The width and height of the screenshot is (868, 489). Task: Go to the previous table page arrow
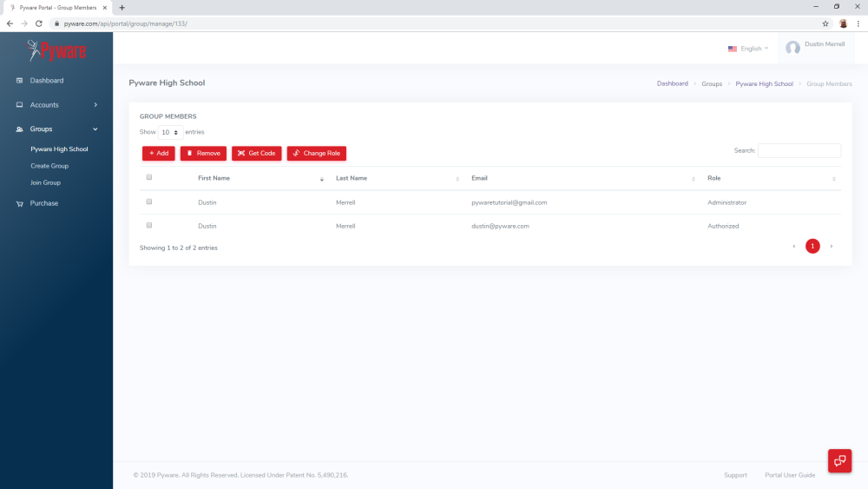coord(794,246)
